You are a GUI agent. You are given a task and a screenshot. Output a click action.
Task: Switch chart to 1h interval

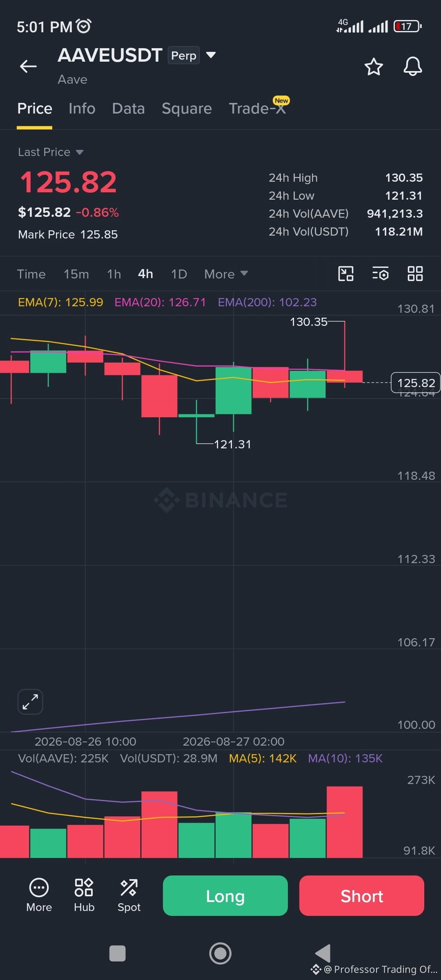pyautogui.click(x=114, y=274)
